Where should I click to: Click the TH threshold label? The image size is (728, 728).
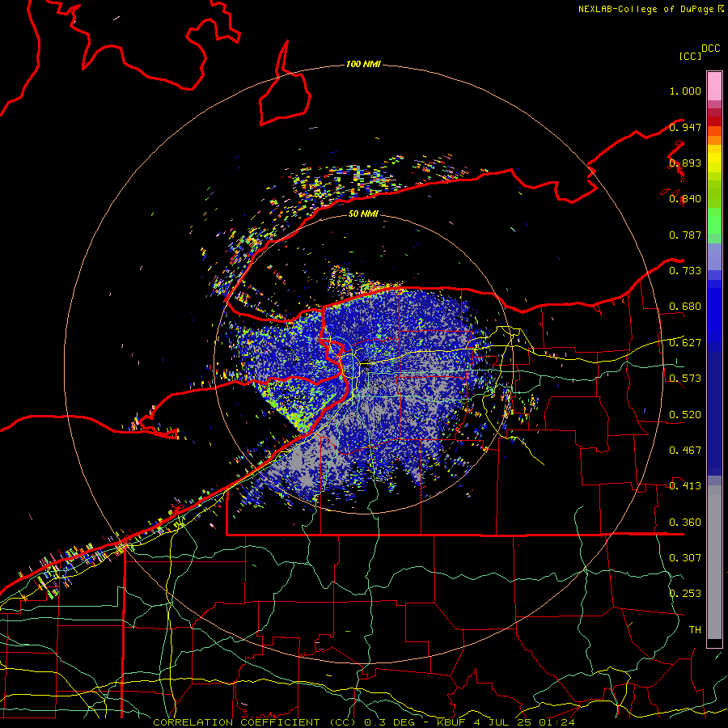(695, 630)
